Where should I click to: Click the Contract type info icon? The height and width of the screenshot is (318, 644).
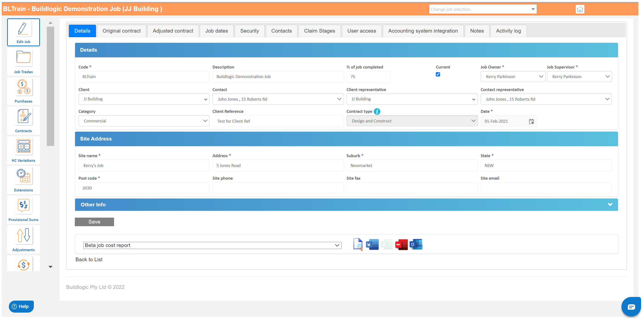(377, 112)
